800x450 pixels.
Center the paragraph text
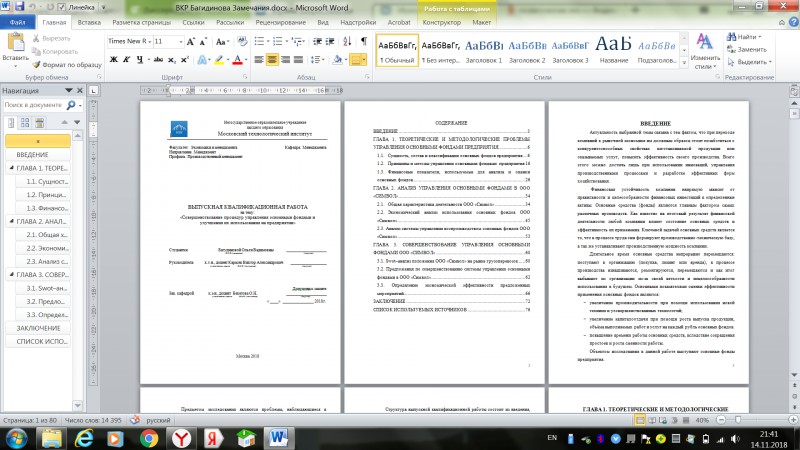[272, 60]
